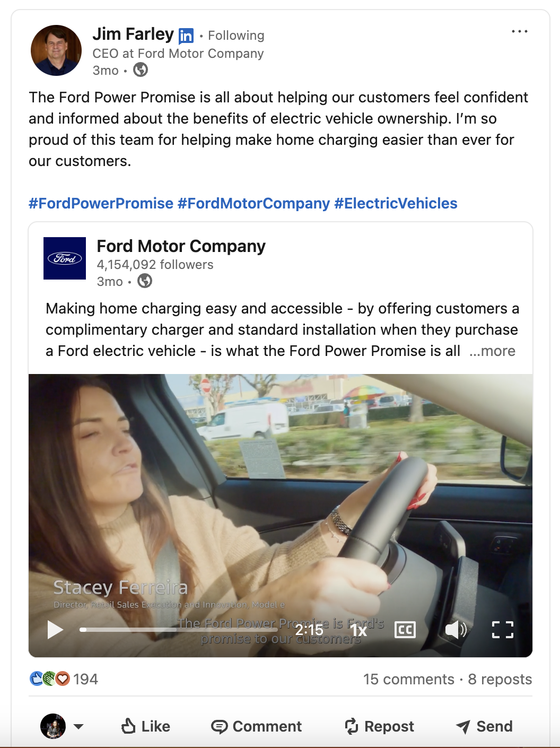Open the #ElectricVehicles hashtag
The image size is (560, 748).
pyautogui.click(x=396, y=203)
